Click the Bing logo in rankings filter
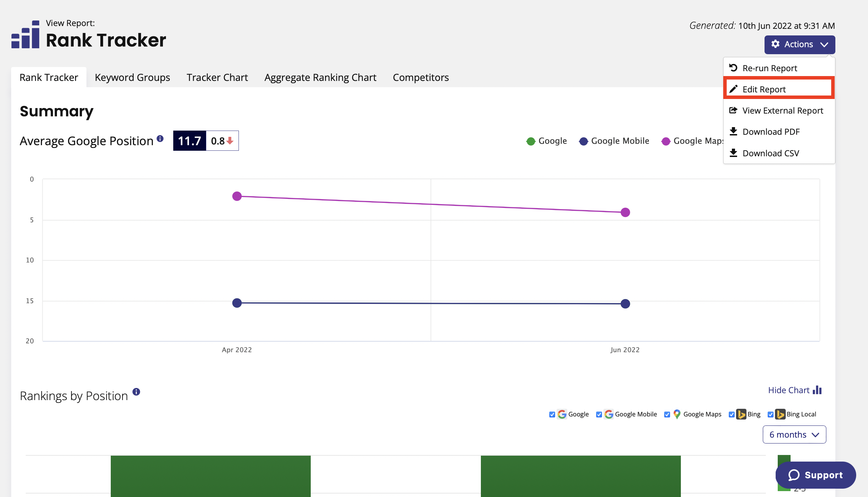 741,414
